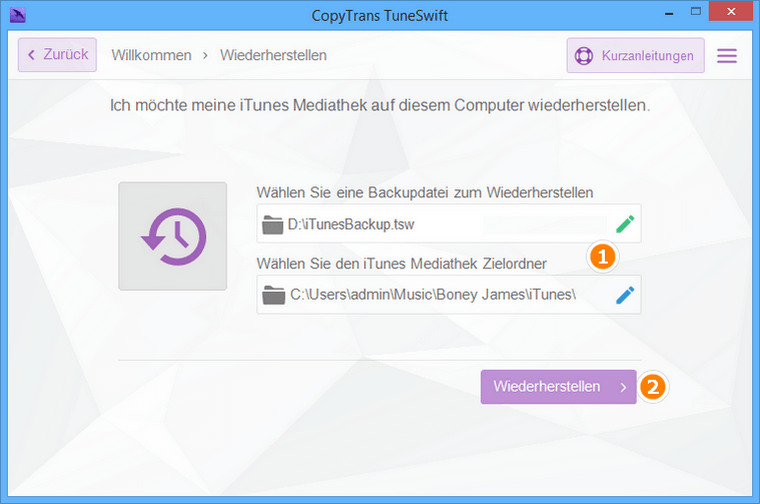Maximize the TuneSwift window
The height and width of the screenshot is (504, 760).
point(696,12)
